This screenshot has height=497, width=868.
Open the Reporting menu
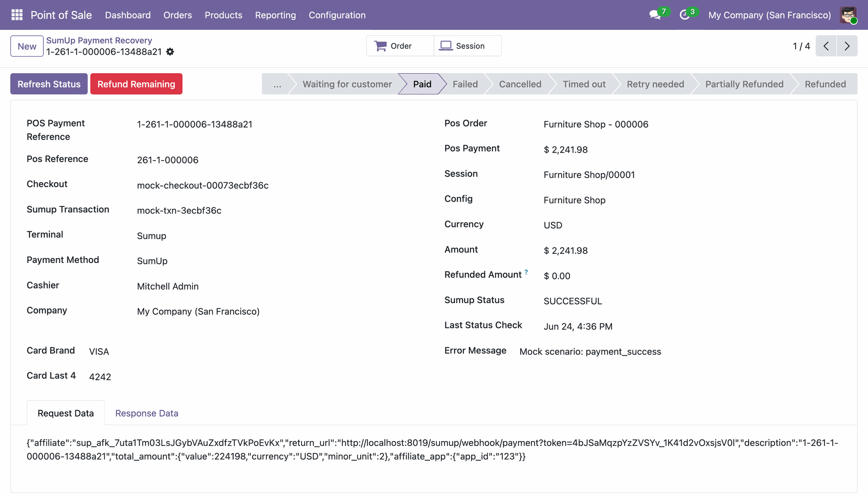click(x=275, y=15)
